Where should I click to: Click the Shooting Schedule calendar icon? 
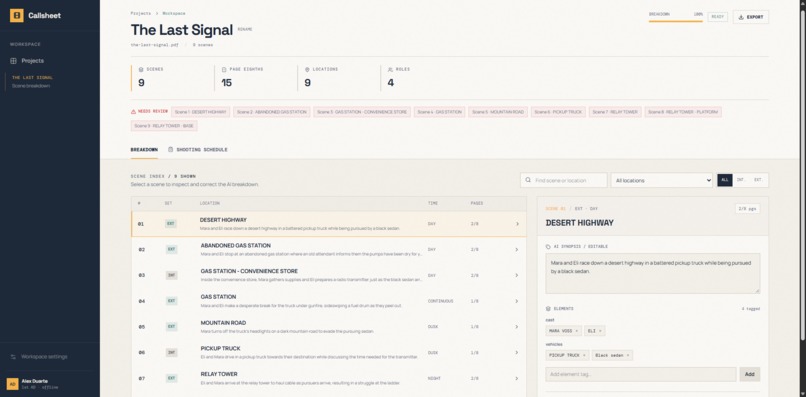click(171, 150)
